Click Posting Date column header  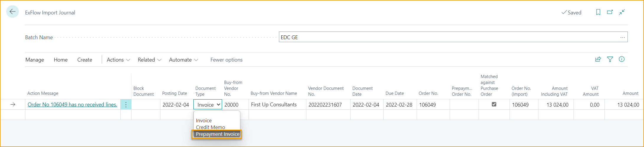tap(175, 93)
